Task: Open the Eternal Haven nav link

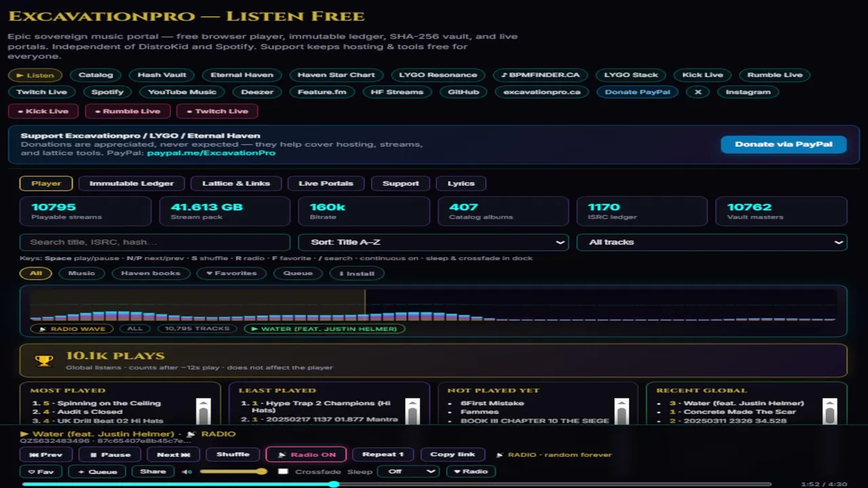Action: point(242,75)
